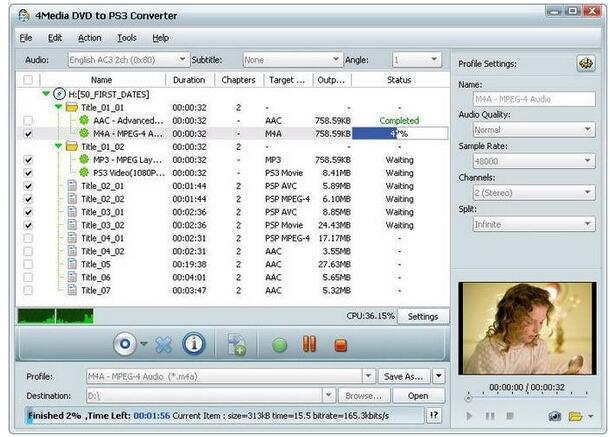This screenshot has width=610, height=437.
Task: Open DVD with the disc icon button
Action: coord(125,344)
